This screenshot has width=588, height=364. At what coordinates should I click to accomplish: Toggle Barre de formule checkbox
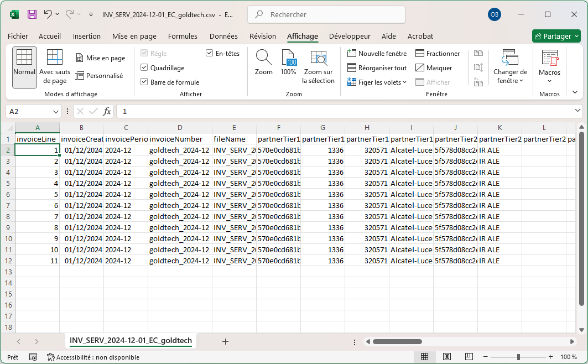[x=144, y=82]
